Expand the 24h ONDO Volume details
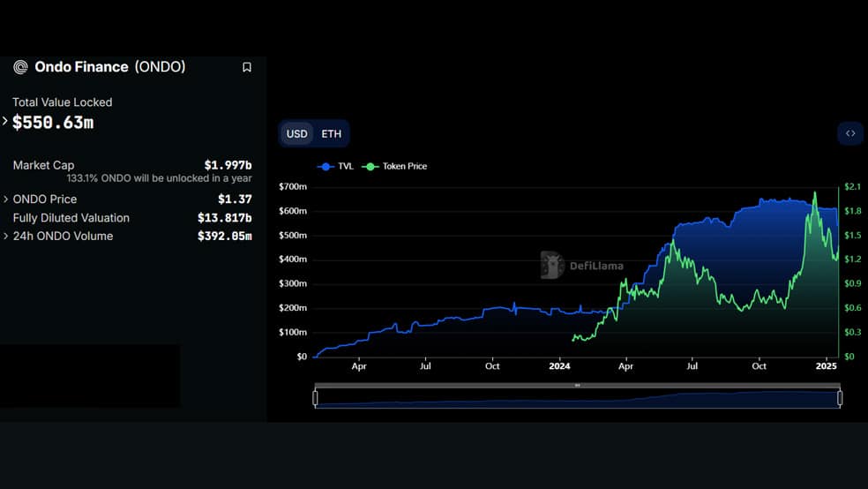The height and width of the screenshot is (489, 868). (5, 236)
